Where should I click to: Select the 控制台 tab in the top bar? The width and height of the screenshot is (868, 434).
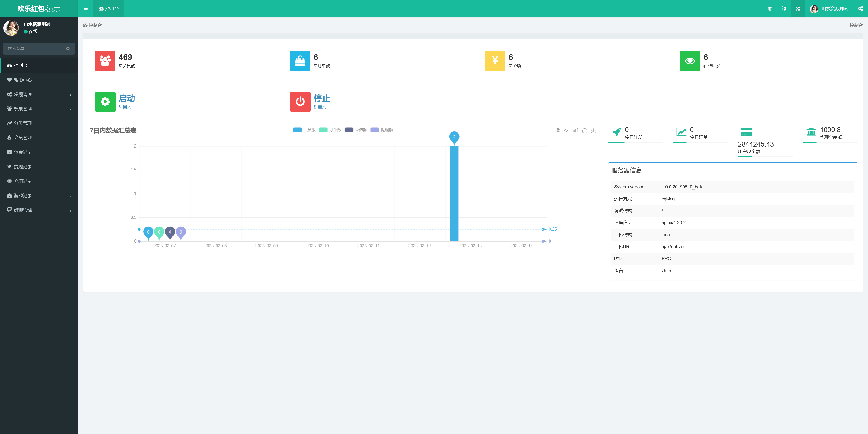point(108,9)
